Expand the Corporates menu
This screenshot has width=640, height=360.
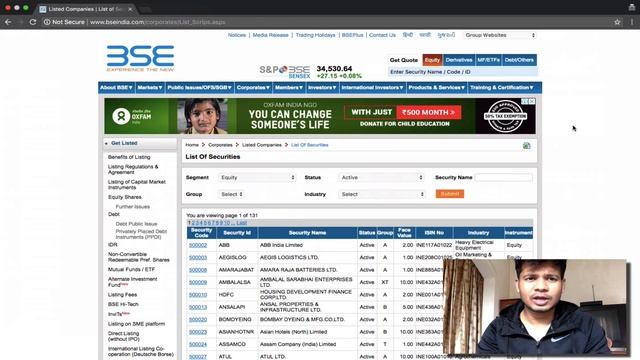[x=253, y=87]
